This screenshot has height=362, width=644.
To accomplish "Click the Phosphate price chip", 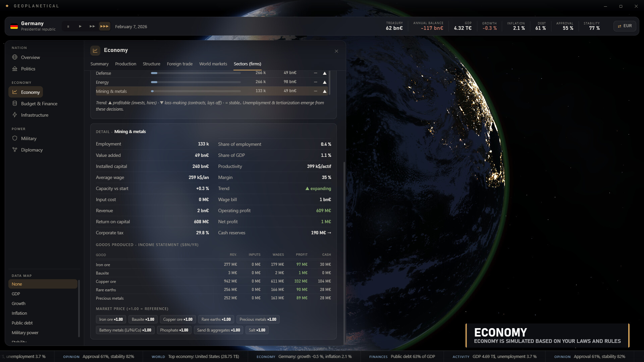I will click(x=174, y=330).
